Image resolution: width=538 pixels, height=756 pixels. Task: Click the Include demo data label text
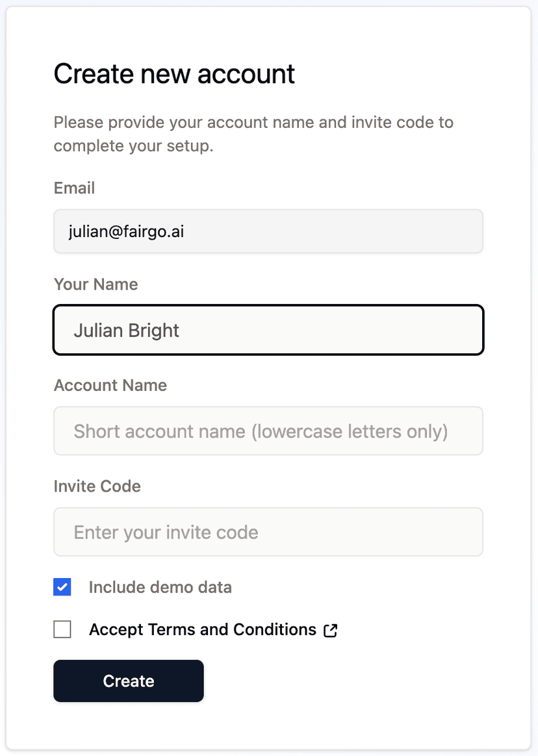coord(160,586)
